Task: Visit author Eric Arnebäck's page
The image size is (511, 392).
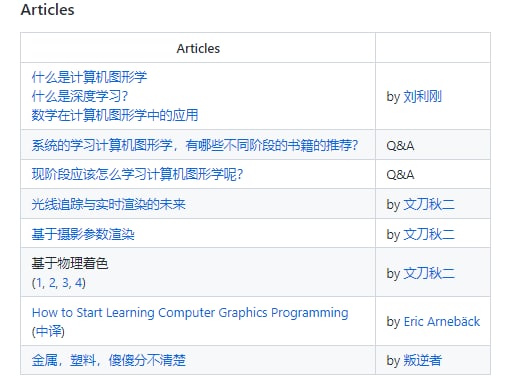Action: pyautogui.click(x=442, y=322)
